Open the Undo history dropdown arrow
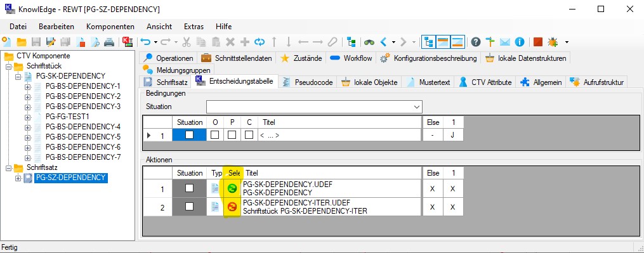This screenshot has width=644, height=253. click(x=155, y=42)
